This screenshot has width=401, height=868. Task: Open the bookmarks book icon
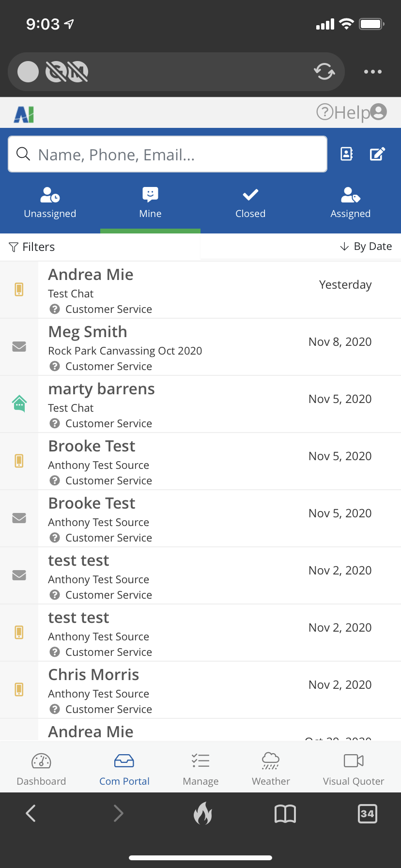coord(285,813)
